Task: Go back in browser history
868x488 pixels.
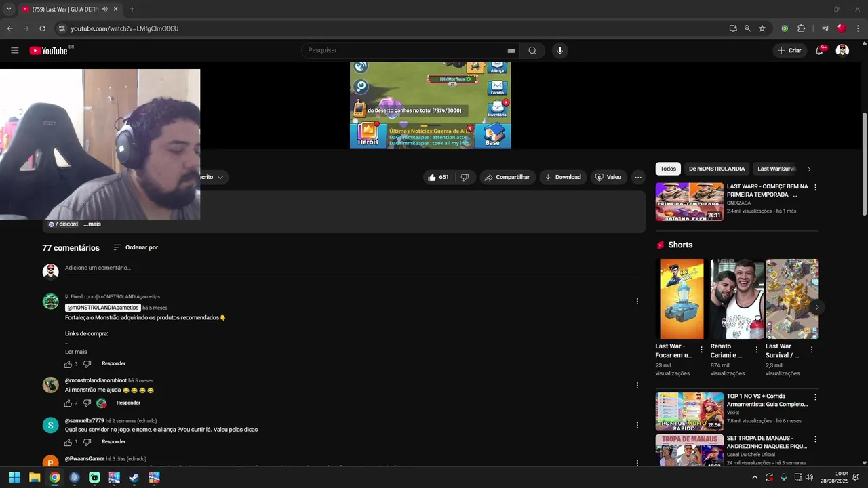Action: (9, 28)
